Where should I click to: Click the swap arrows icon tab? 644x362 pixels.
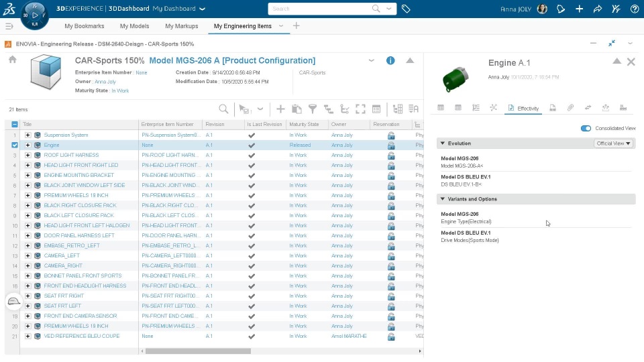point(588,107)
